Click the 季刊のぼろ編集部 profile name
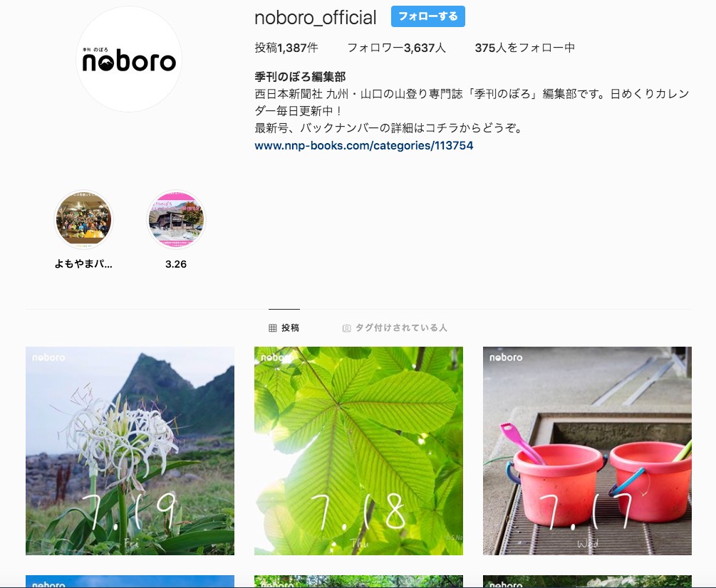This screenshot has height=588, width=716. (x=300, y=77)
